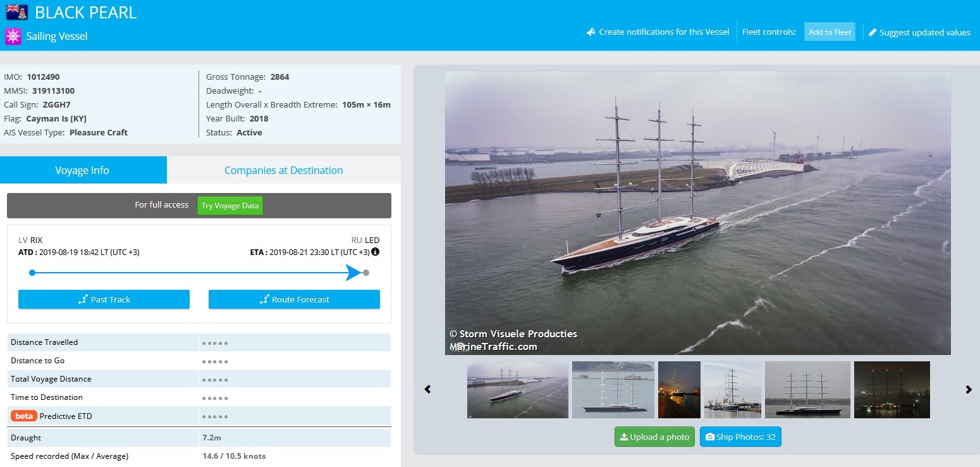Click Sailing Vessel subtitle text
This screenshot has height=467, width=980.
(x=57, y=36)
